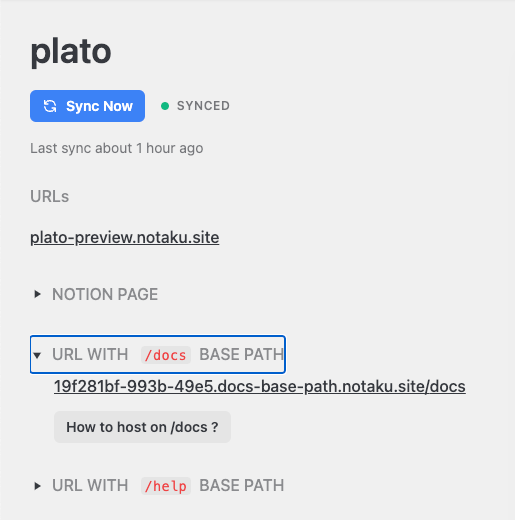Click the /docs code badge
The height and width of the screenshot is (520, 515).
click(x=166, y=355)
